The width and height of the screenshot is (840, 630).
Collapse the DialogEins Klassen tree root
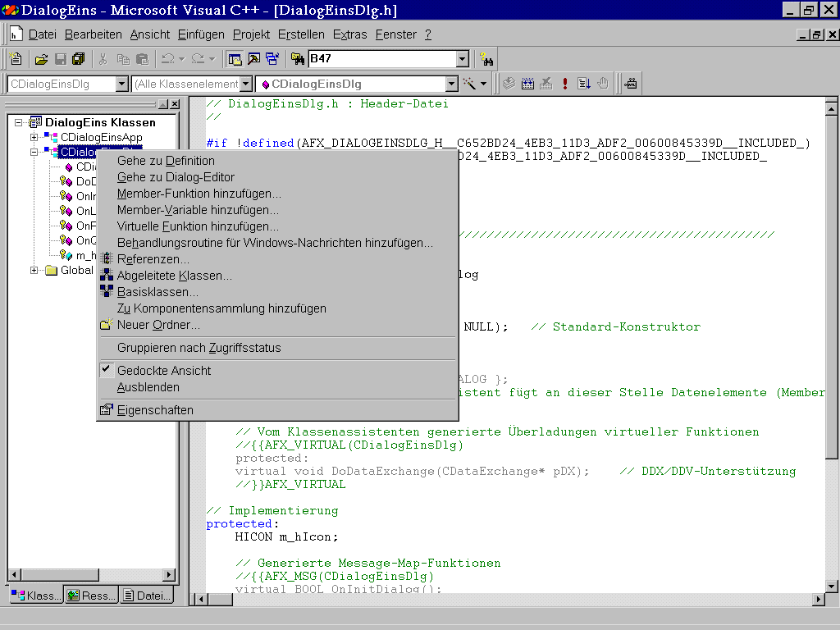coord(18,123)
